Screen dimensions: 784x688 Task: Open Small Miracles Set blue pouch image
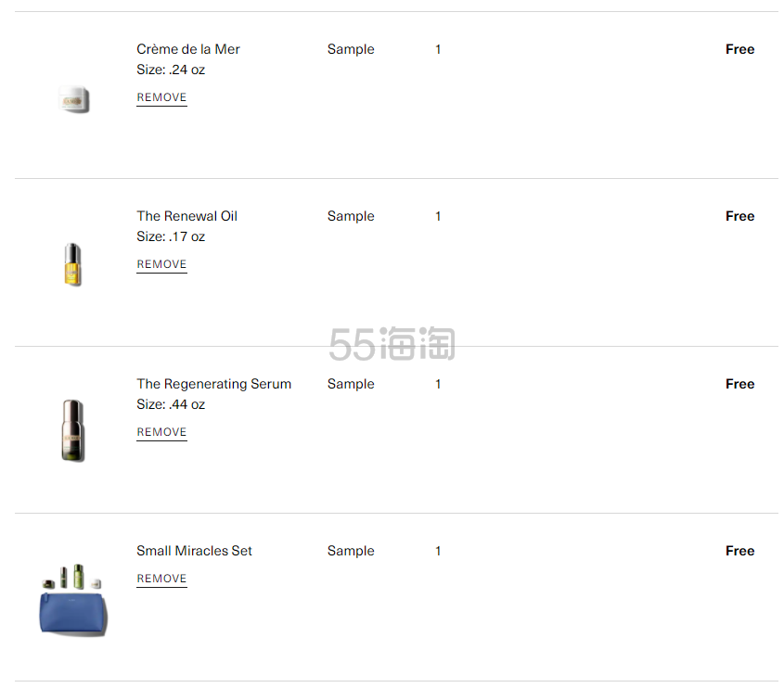coord(73,600)
